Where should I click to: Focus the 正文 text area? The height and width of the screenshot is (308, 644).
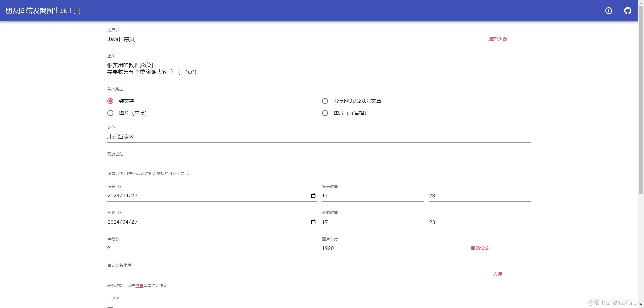(x=319, y=69)
